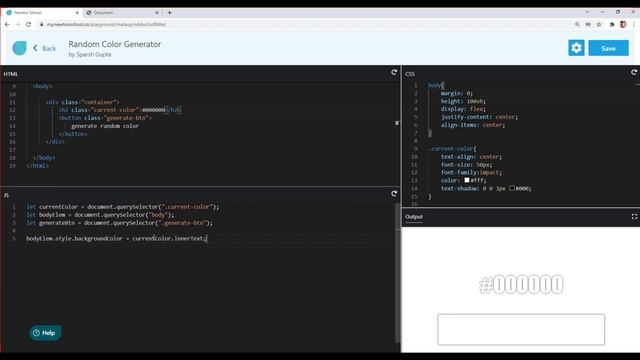The width and height of the screenshot is (640, 360).
Task: Click the generate button in Output preview
Action: click(521, 329)
